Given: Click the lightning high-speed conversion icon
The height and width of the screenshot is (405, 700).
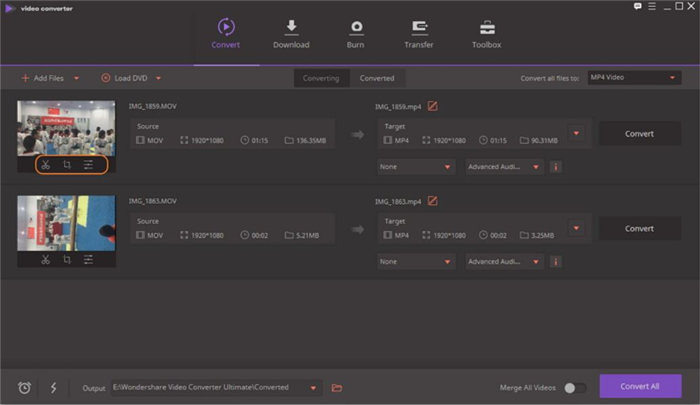Looking at the screenshot, I should click(53, 387).
